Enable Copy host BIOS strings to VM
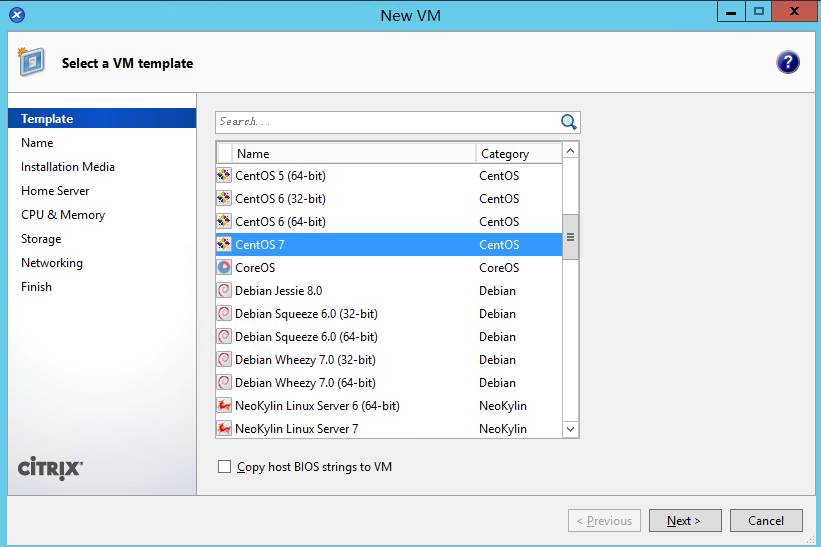The image size is (821, 547). (224, 466)
